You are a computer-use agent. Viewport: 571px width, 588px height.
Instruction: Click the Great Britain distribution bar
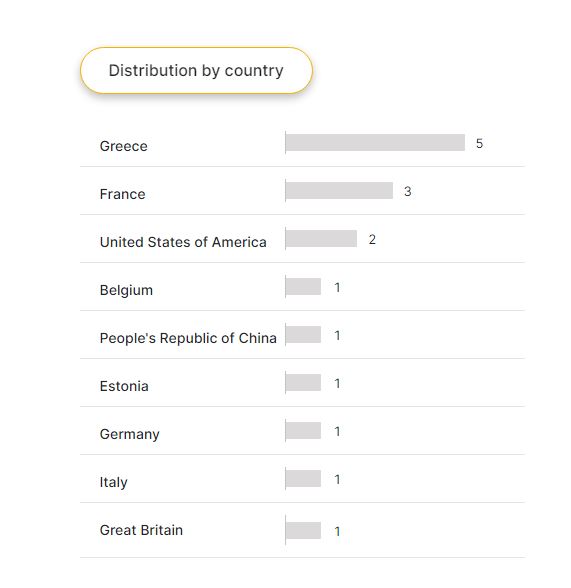click(303, 530)
